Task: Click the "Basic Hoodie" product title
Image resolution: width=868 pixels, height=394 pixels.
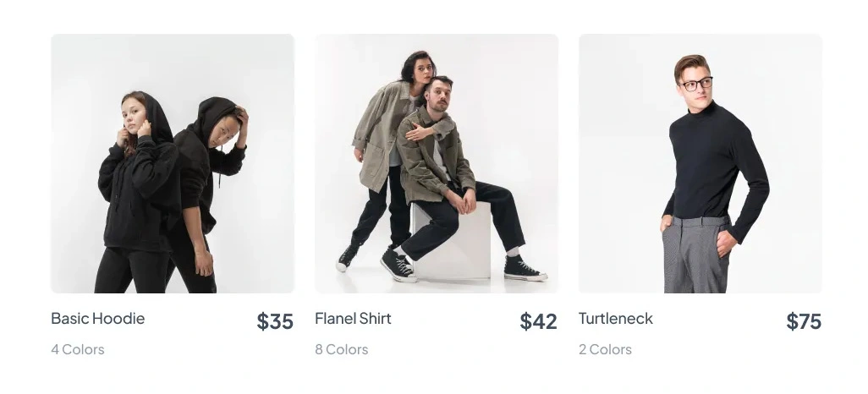Action: point(98,319)
